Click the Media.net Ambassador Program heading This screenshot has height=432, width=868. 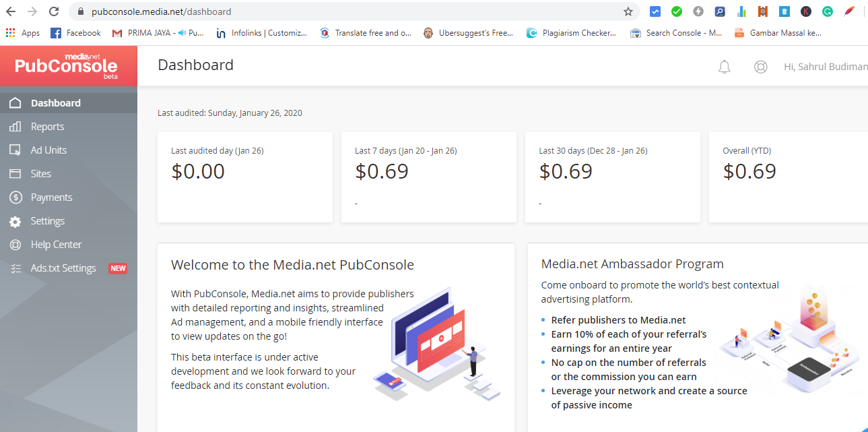coord(632,264)
